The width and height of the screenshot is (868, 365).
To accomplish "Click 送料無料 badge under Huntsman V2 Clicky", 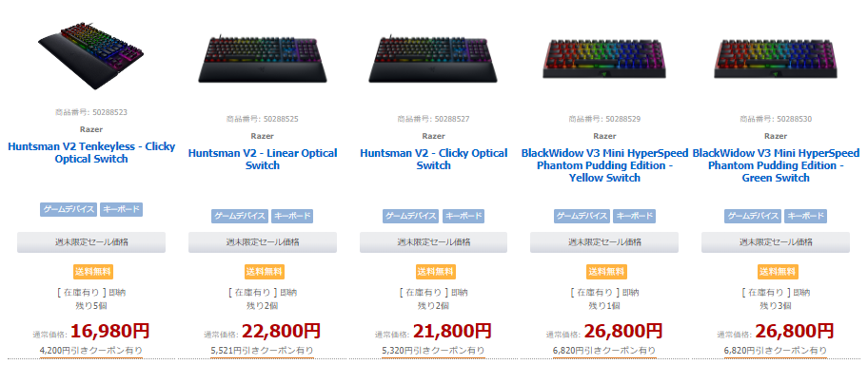I will 436,272.
